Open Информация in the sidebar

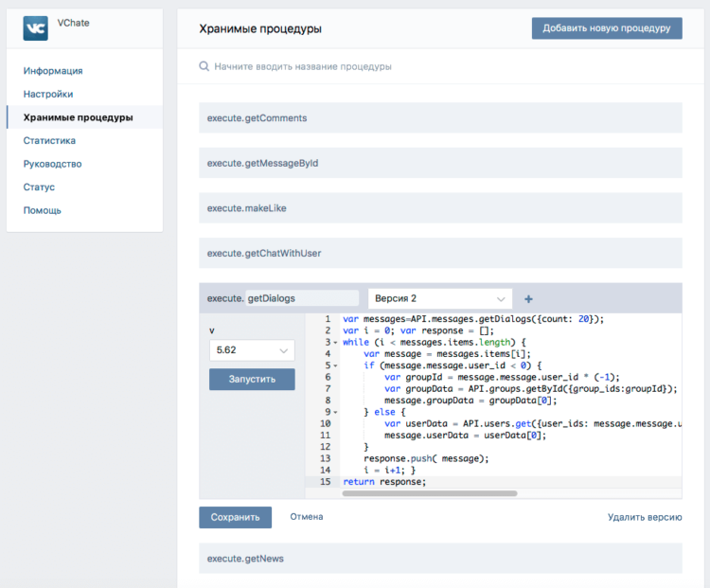point(53,71)
